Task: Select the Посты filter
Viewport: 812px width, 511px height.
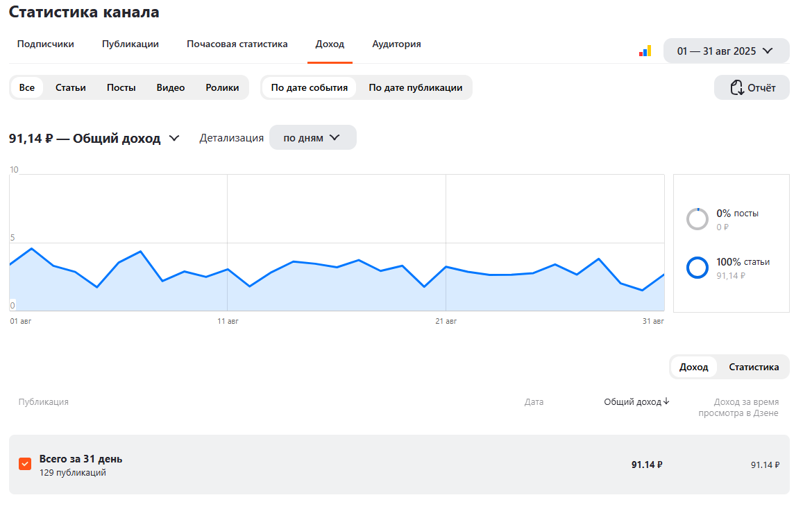Action: [x=121, y=87]
